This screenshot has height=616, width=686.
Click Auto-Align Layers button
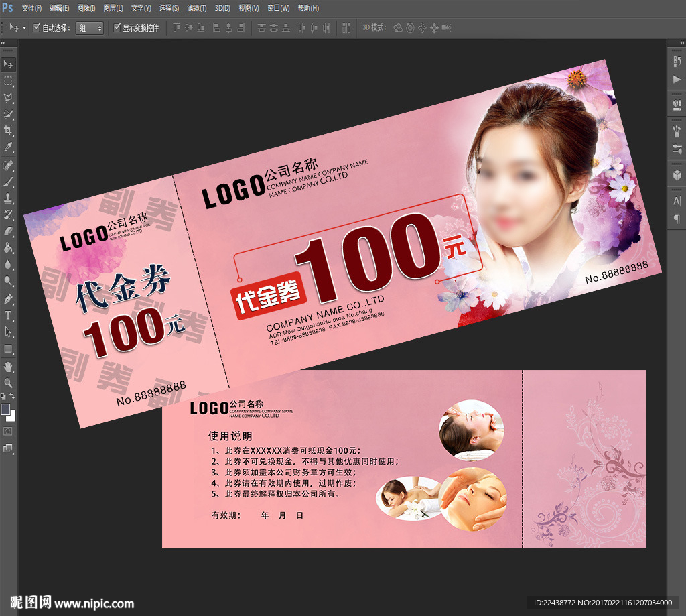pyautogui.click(x=346, y=28)
